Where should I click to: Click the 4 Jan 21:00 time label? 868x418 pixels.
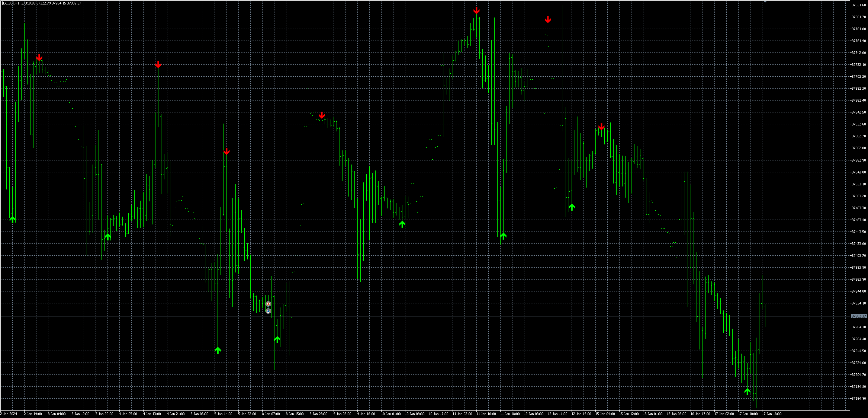click(x=176, y=414)
